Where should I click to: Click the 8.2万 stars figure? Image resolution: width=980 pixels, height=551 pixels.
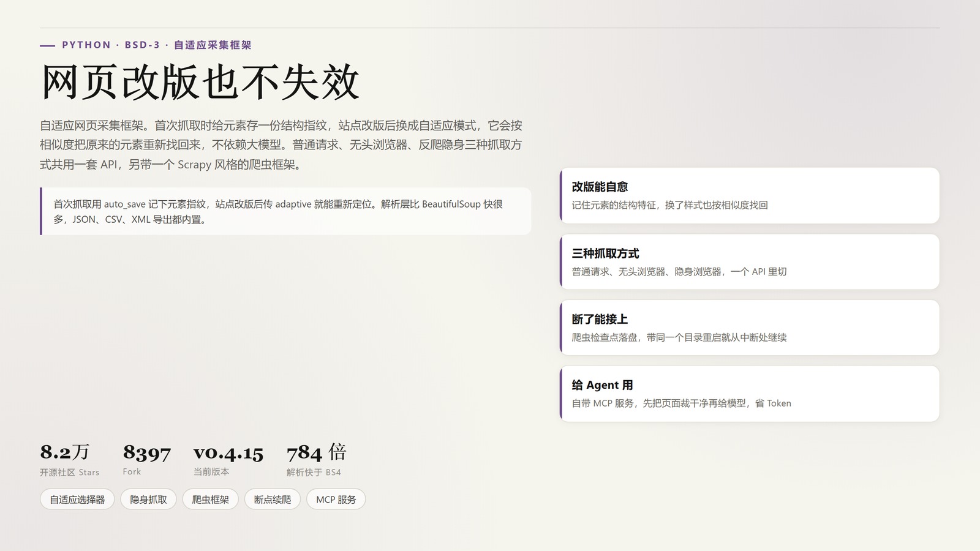[x=65, y=452]
